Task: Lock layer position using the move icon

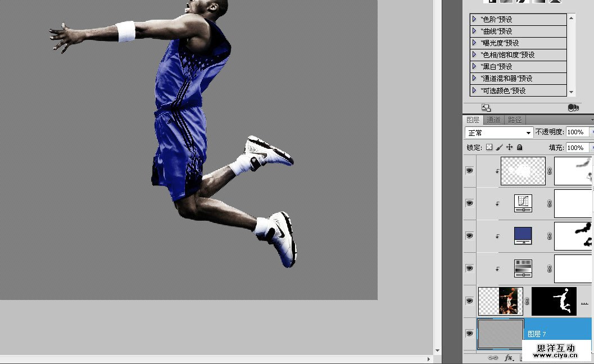Action: click(x=510, y=148)
